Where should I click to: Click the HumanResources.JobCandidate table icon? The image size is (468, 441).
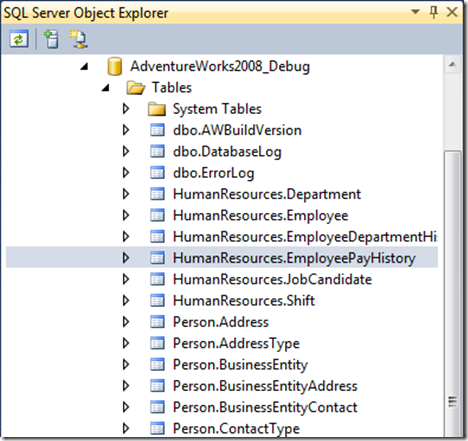[157, 279]
